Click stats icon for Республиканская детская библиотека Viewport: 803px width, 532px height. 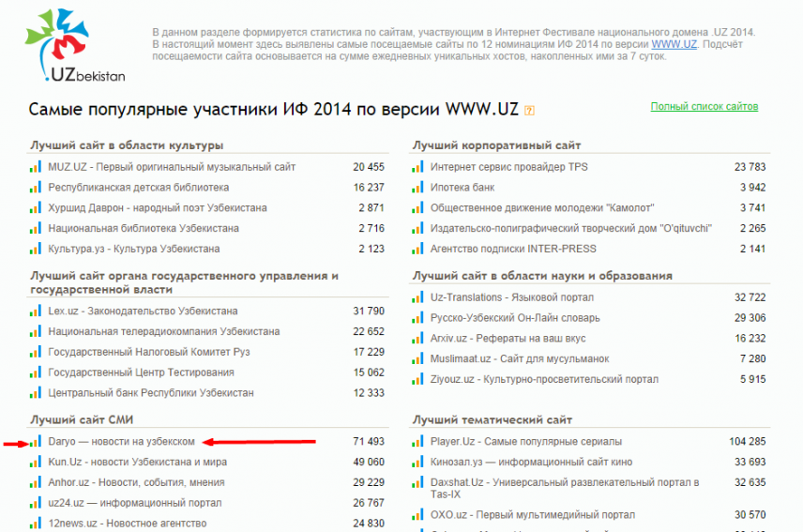tap(36, 188)
